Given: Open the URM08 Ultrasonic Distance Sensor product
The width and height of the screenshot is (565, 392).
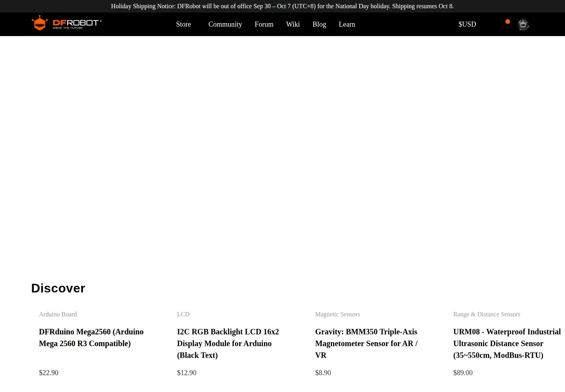Looking at the screenshot, I should (507, 343).
